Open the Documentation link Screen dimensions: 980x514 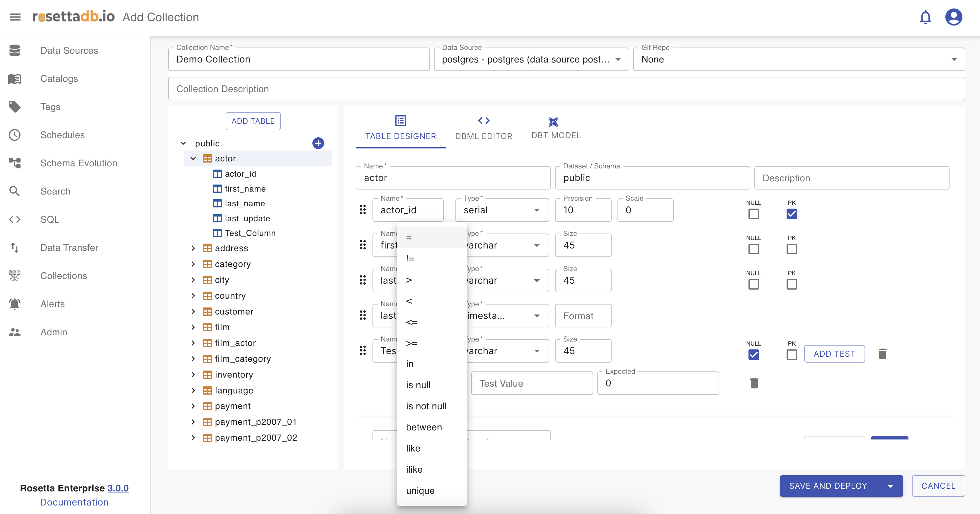tap(74, 502)
